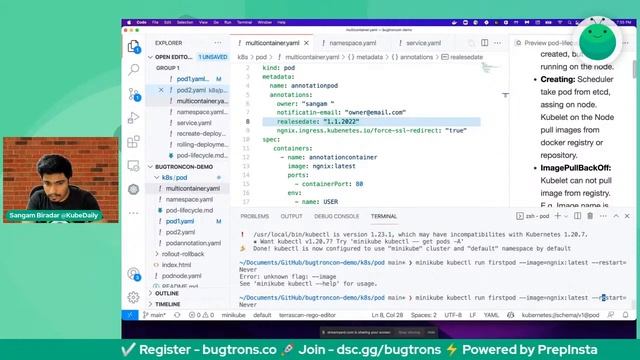
Task: Collapse the Open Editors section
Action: pos(151,57)
